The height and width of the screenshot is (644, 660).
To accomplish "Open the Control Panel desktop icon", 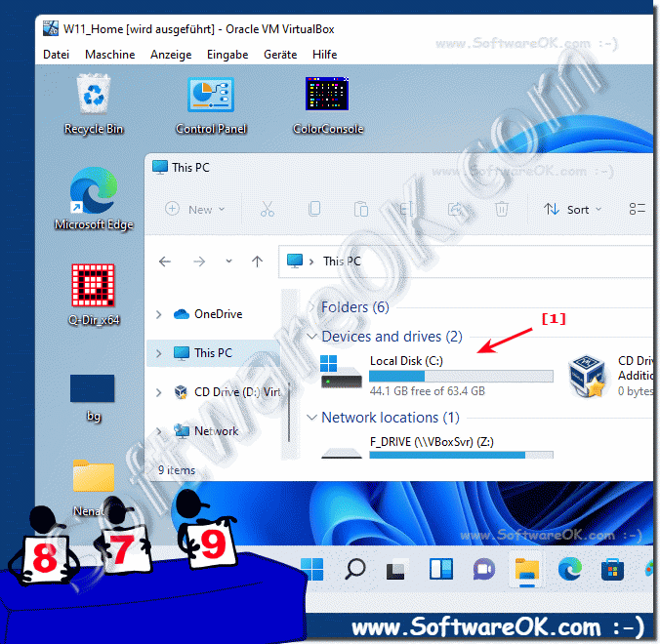I will (211, 105).
